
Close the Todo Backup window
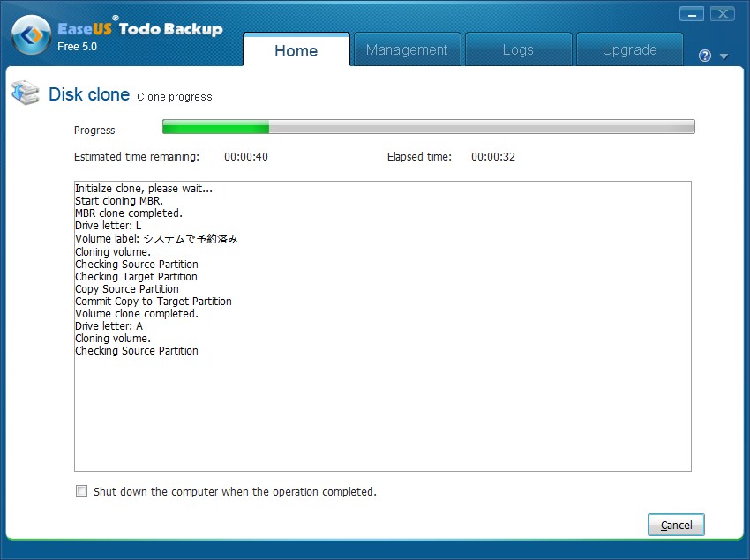click(x=723, y=14)
